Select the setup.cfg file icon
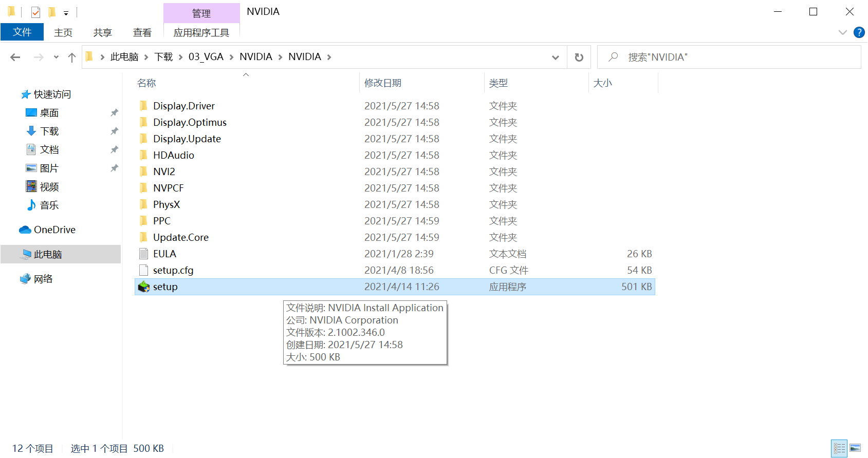 coord(144,270)
